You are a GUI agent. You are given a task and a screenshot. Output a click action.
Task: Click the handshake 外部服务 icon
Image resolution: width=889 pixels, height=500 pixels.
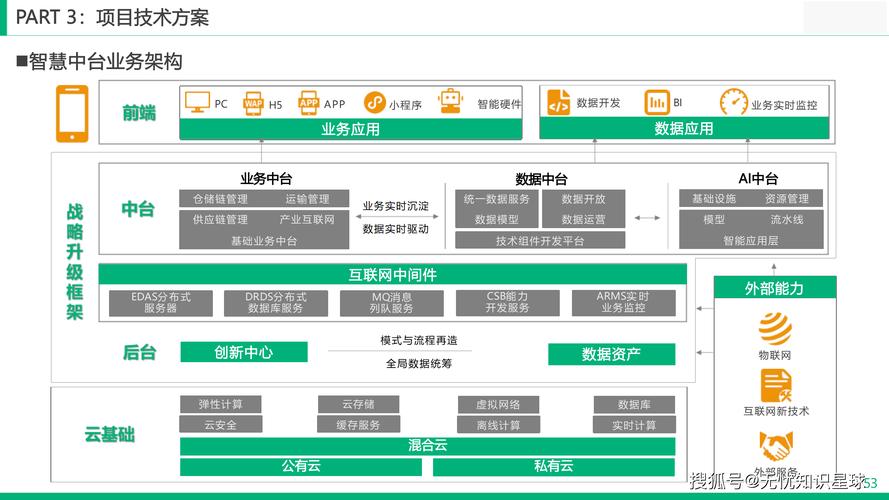(x=776, y=446)
